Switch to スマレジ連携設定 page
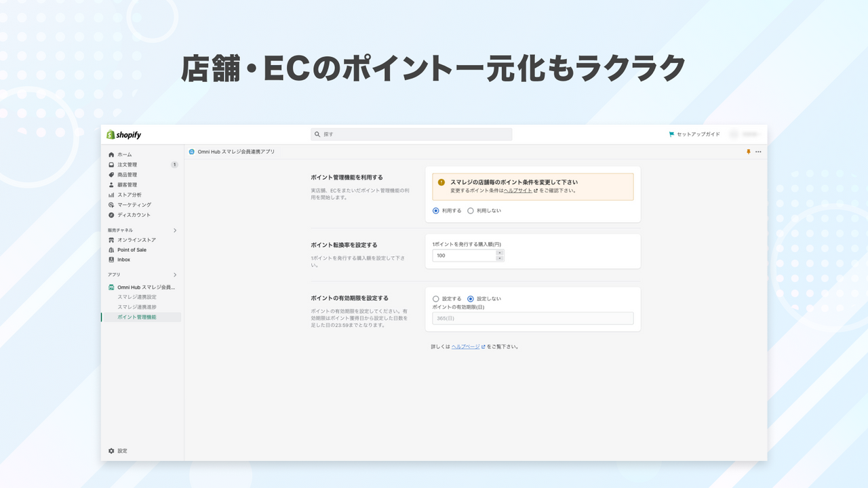The height and width of the screenshot is (488, 868). pos(136,296)
